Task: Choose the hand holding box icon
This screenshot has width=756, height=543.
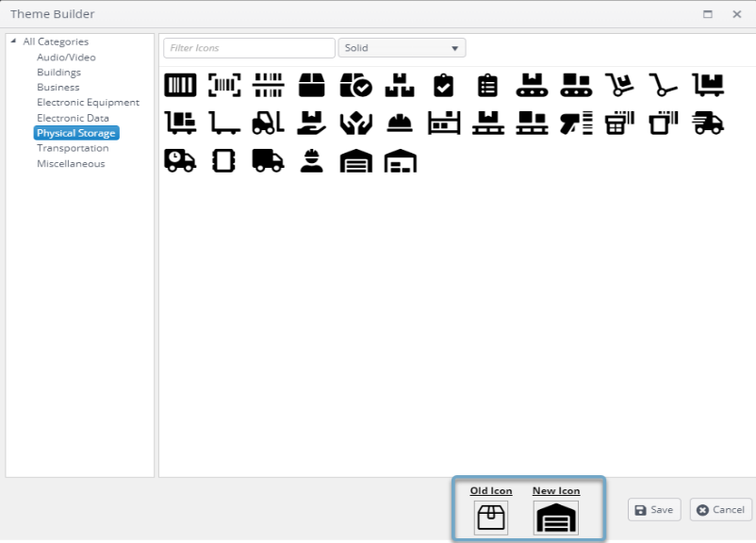Action: [311, 123]
